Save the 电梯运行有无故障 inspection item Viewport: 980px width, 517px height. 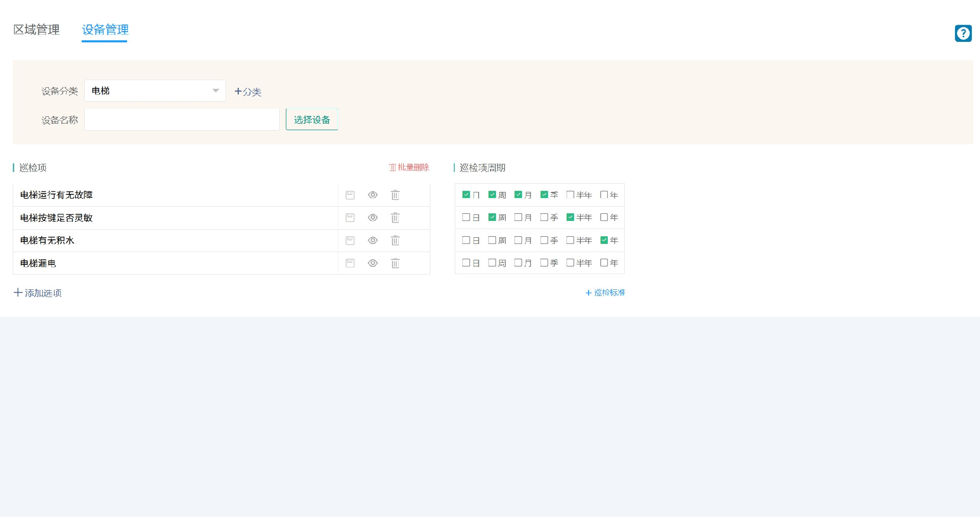[x=350, y=195]
